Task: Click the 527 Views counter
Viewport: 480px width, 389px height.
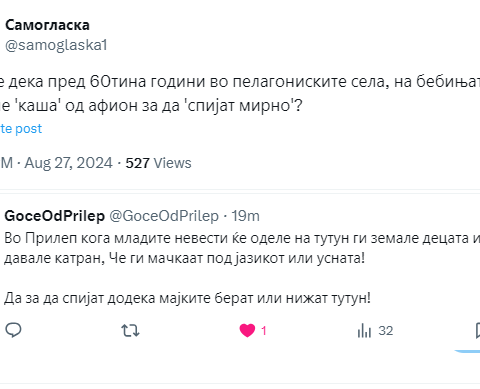Action: click(158, 163)
